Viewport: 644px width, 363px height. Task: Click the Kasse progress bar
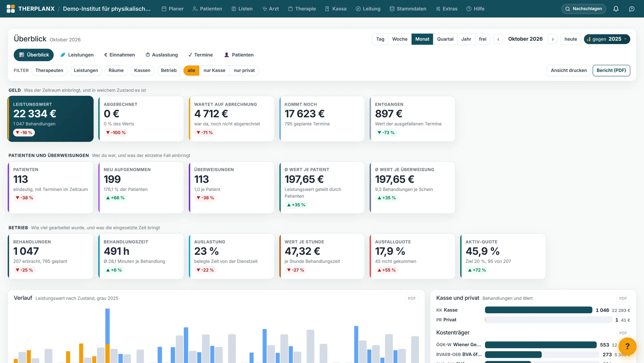tap(538, 310)
